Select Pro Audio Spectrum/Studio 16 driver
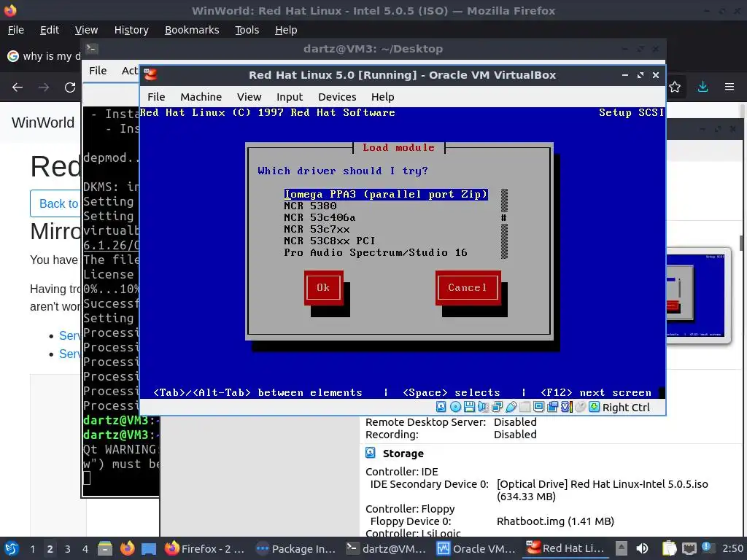 coord(376,252)
